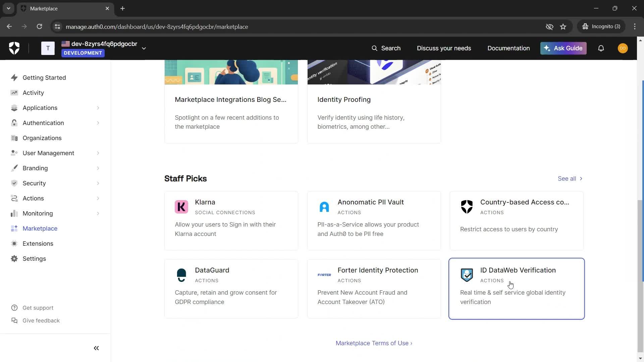This screenshot has height=362, width=644.
Task: Open Marketplace Terms of Use link
Action: click(374, 343)
